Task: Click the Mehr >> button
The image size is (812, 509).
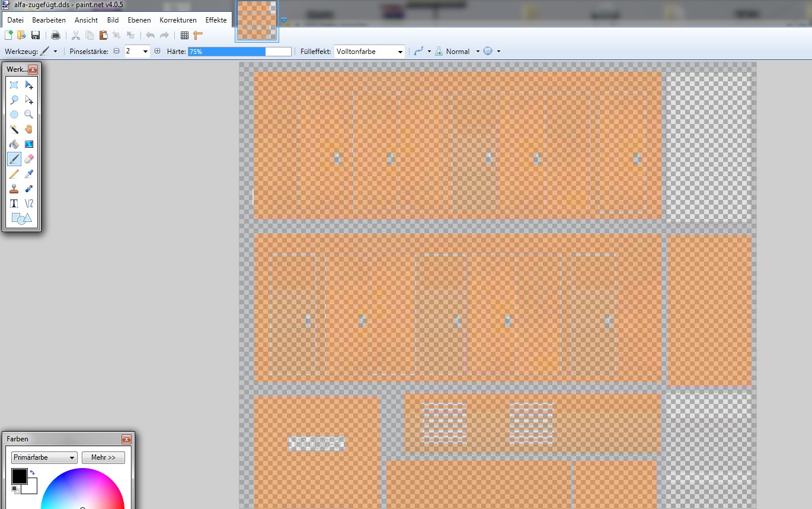Action: [x=103, y=457]
